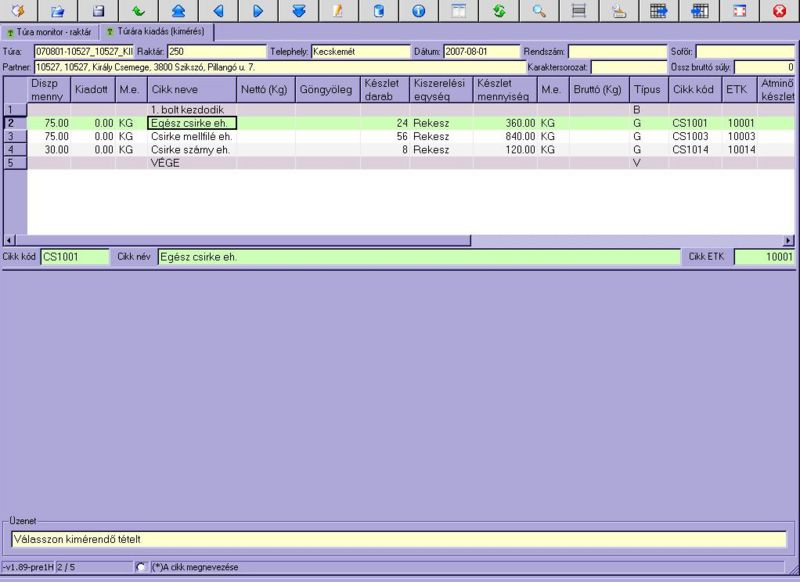Viewport: 800px width, 582px height.
Task: Select row header number 5
Action: coord(15,163)
